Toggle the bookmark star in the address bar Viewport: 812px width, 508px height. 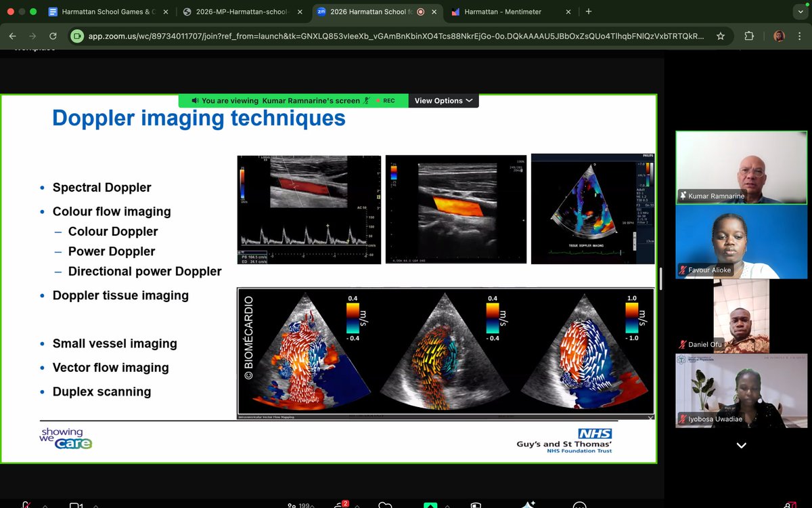[x=721, y=36]
